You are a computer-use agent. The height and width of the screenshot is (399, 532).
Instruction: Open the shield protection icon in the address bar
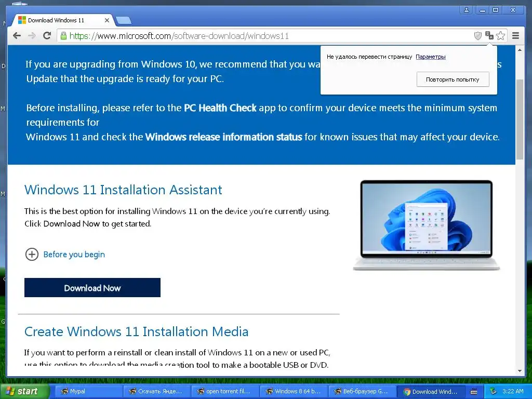(x=478, y=36)
